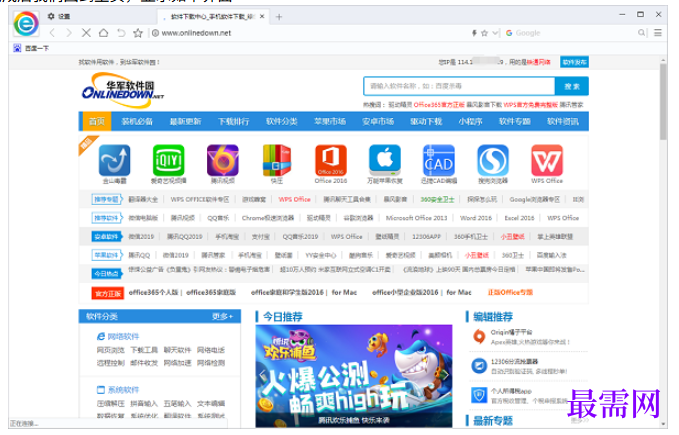Expand the address bar dropdown arrow
Image resolution: width=679 pixels, height=435 pixels.
point(495,33)
